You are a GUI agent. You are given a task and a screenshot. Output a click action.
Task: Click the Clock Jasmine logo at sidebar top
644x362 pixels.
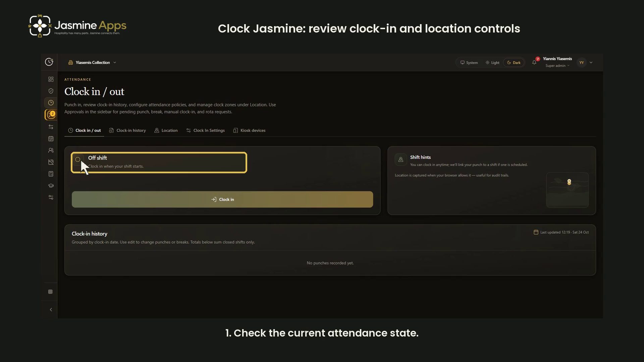(49, 62)
